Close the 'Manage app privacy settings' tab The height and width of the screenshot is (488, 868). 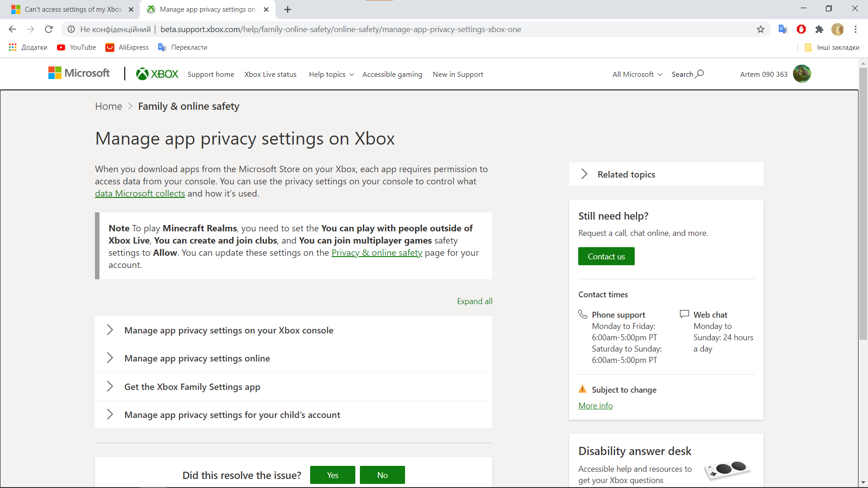click(x=266, y=9)
